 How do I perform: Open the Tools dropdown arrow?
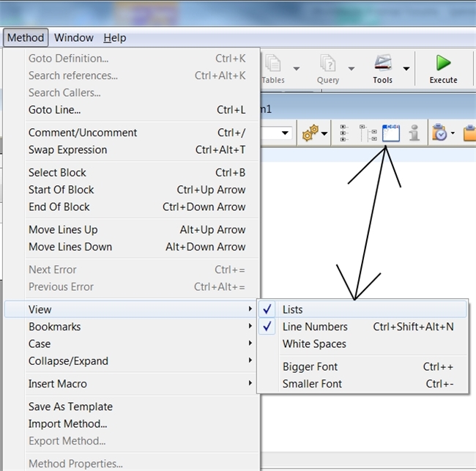click(406, 69)
